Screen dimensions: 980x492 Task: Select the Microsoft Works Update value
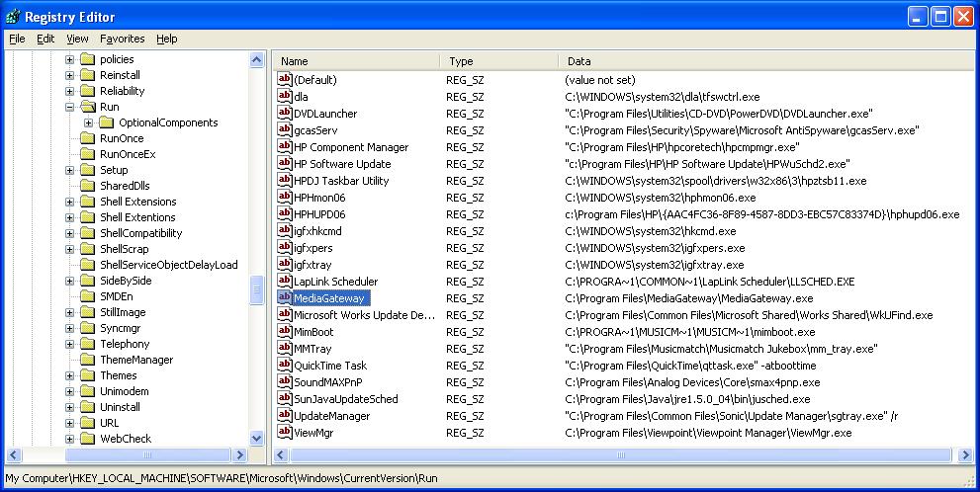click(364, 315)
